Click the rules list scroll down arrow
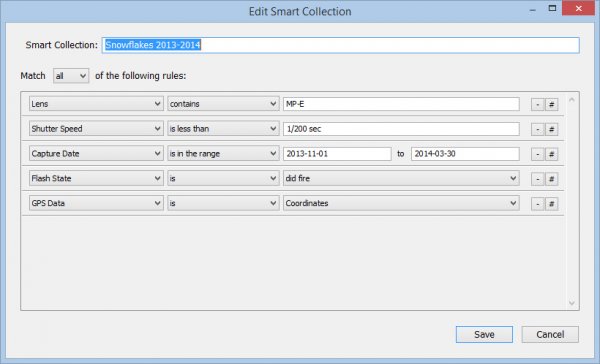 click(572, 303)
